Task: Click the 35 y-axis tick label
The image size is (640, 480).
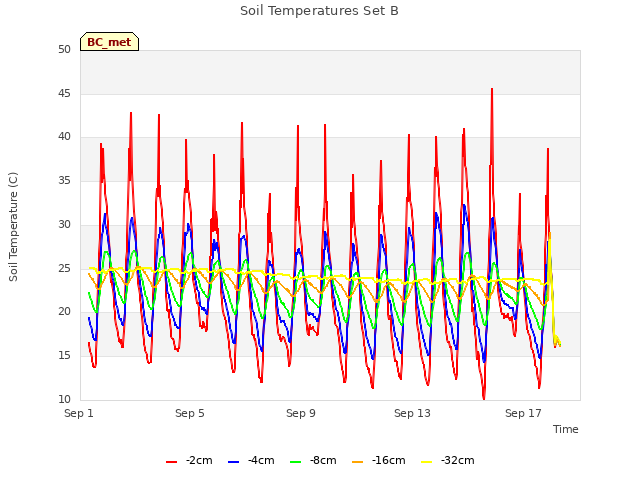Action: [x=64, y=180]
